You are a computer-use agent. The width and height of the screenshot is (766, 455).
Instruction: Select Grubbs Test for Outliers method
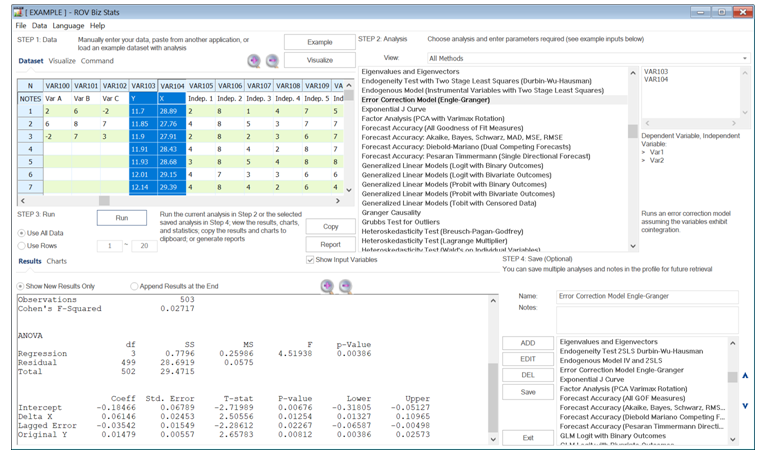[x=401, y=222]
